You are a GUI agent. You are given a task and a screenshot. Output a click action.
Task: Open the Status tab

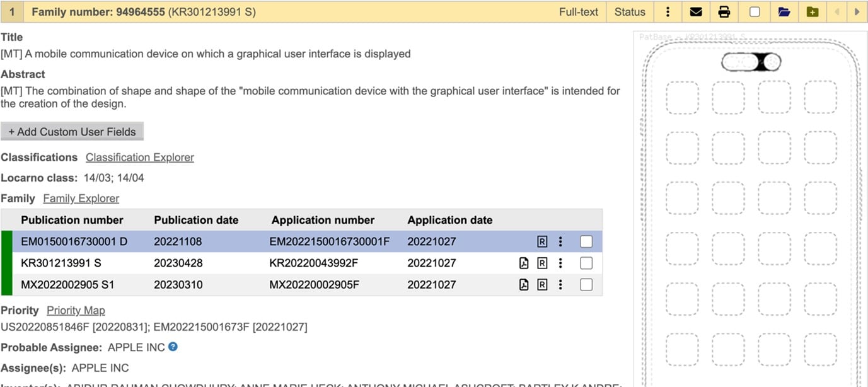630,12
